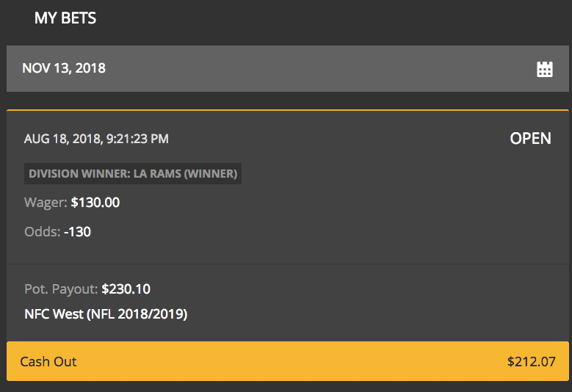Click the $130.00 wager amount
The height and width of the screenshot is (392, 572).
tap(95, 203)
